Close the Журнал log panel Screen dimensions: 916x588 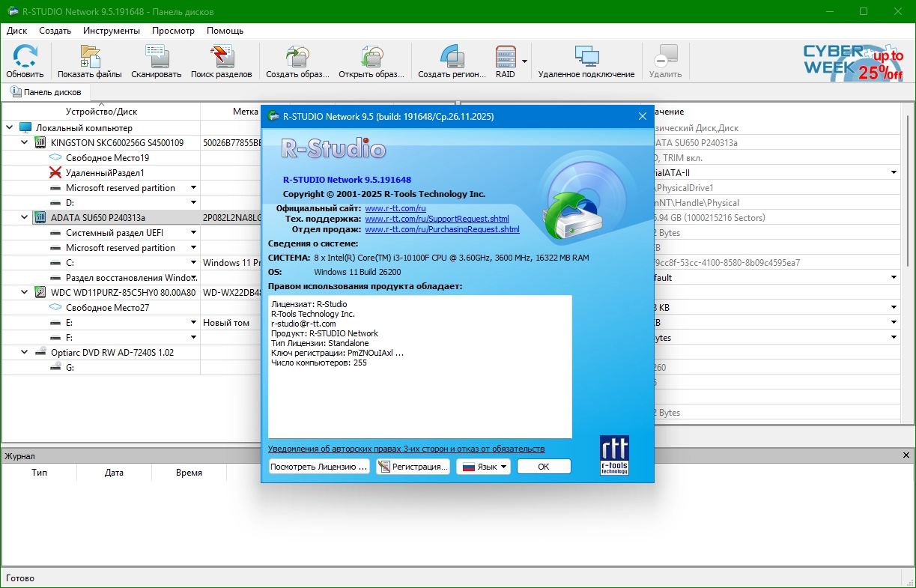tap(906, 455)
